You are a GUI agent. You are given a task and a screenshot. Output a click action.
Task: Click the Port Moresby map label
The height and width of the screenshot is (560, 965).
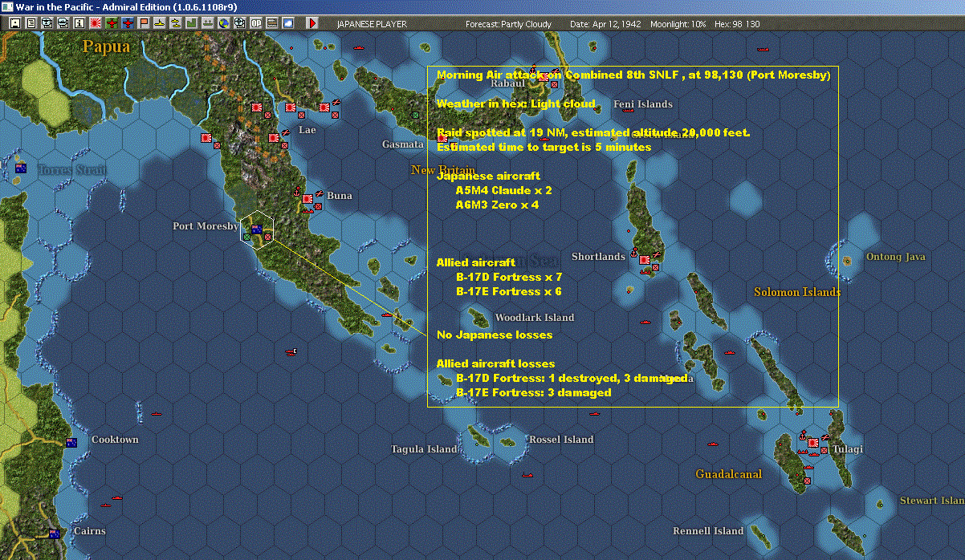tap(206, 226)
